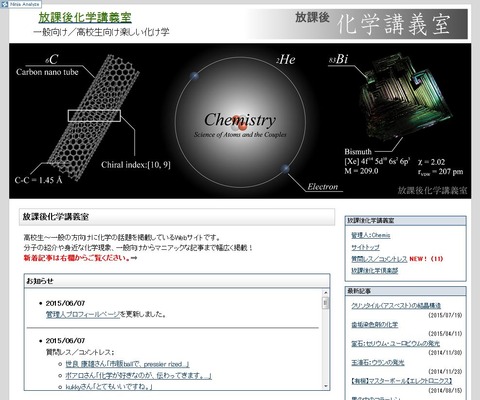Click the Electron label in banner

pos(323,187)
